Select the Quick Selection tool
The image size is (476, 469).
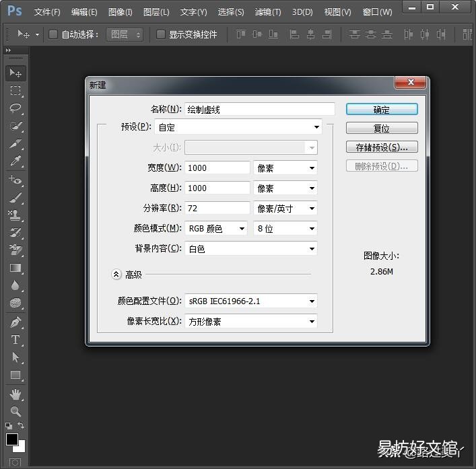click(15, 126)
